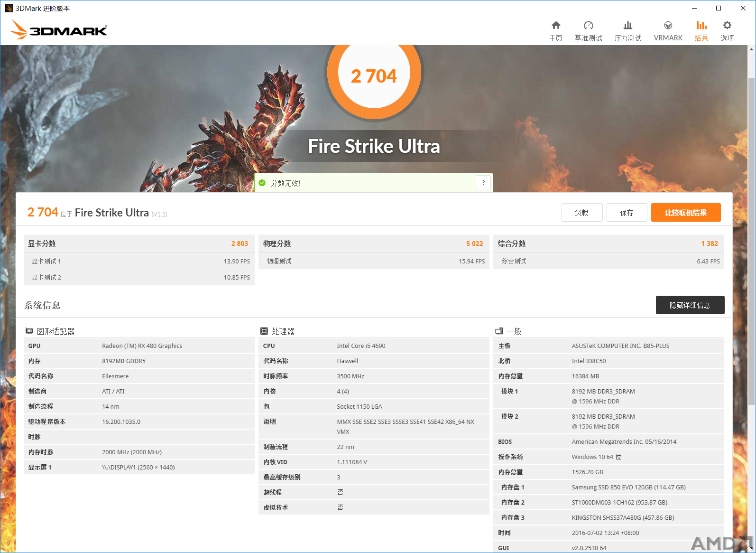Click the package value Socket 1150 LGA

click(360, 406)
